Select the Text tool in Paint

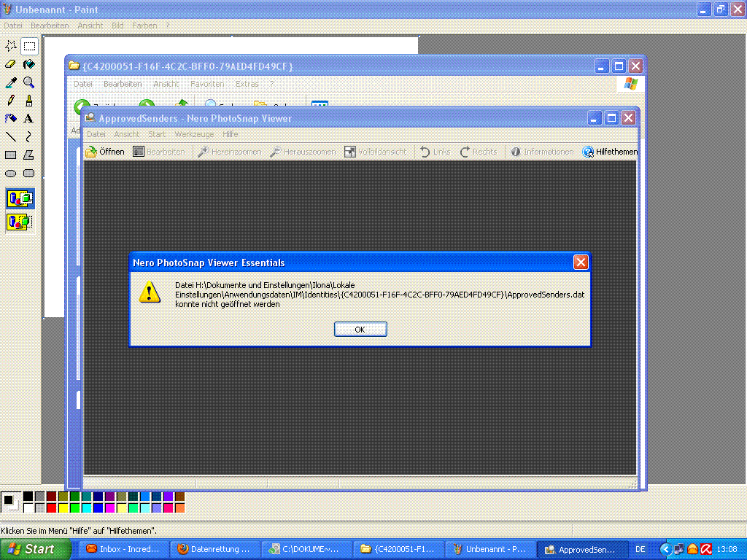pos(29,119)
